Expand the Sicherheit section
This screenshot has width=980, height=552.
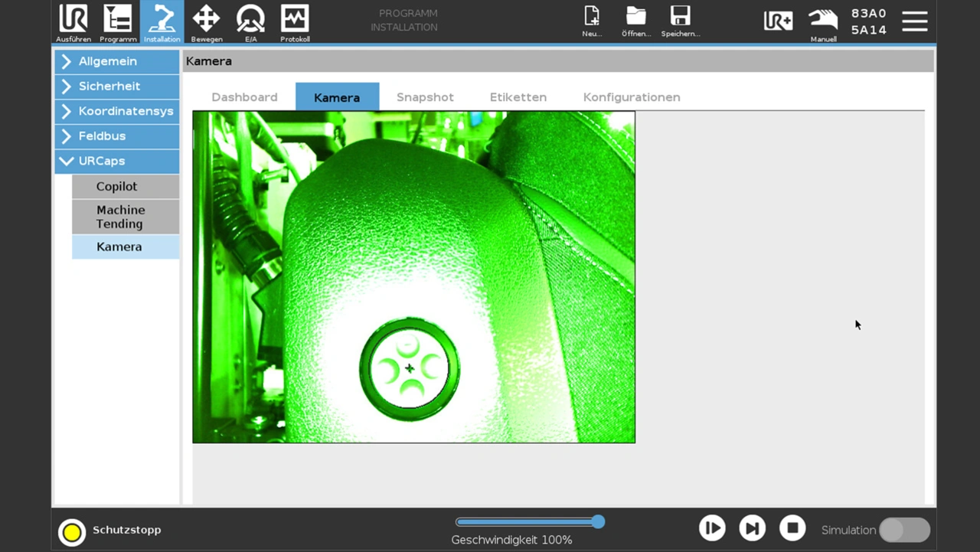[117, 87]
